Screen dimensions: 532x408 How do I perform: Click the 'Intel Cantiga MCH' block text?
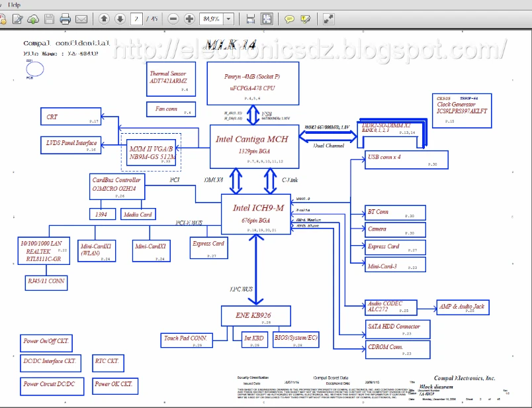point(251,139)
